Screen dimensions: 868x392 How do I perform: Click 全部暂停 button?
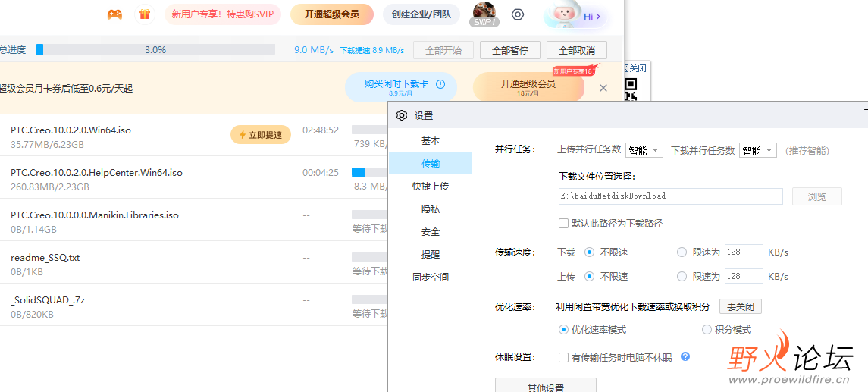pyautogui.click(x=510, y=50)
